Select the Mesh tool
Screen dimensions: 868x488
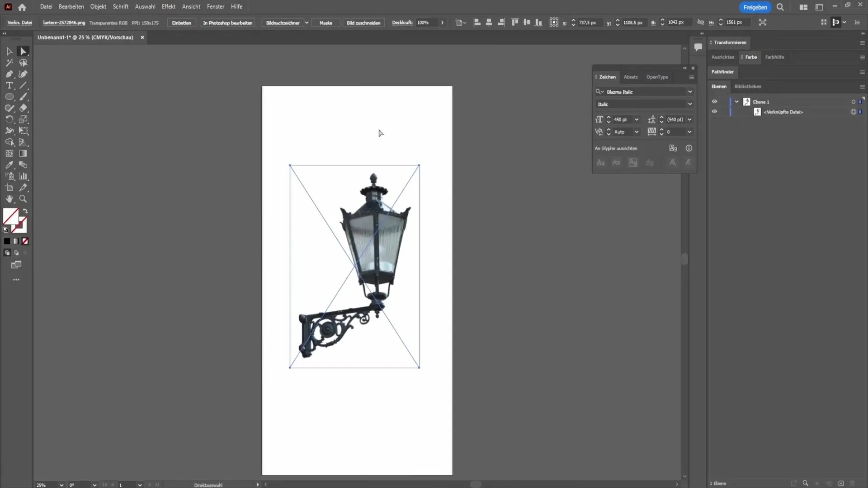[9, 154]
